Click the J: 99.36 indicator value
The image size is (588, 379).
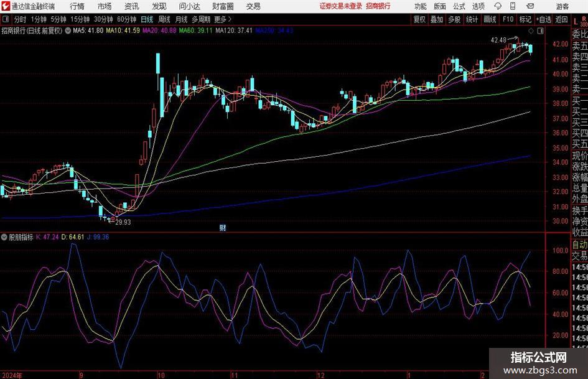(x=98, y=237)
